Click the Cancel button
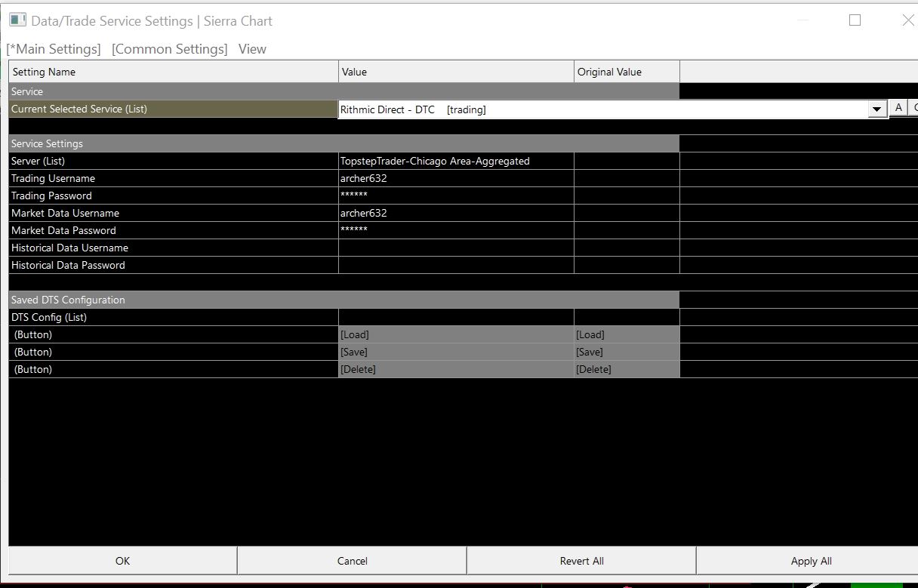 [353, 561]
